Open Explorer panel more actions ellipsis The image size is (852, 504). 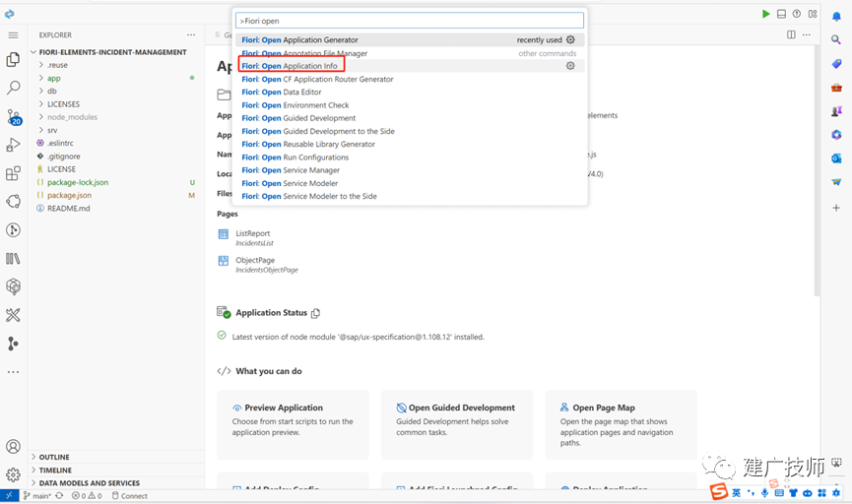tap(191, 34)
